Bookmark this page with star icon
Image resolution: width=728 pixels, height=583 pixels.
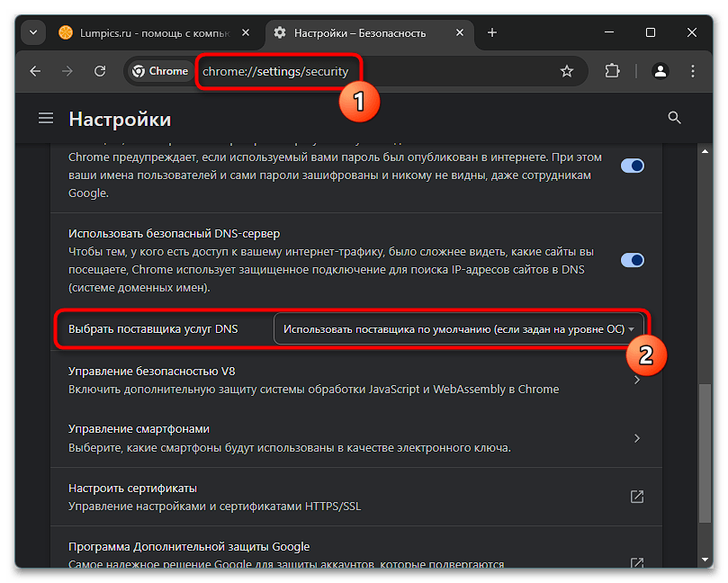[566, 71]
